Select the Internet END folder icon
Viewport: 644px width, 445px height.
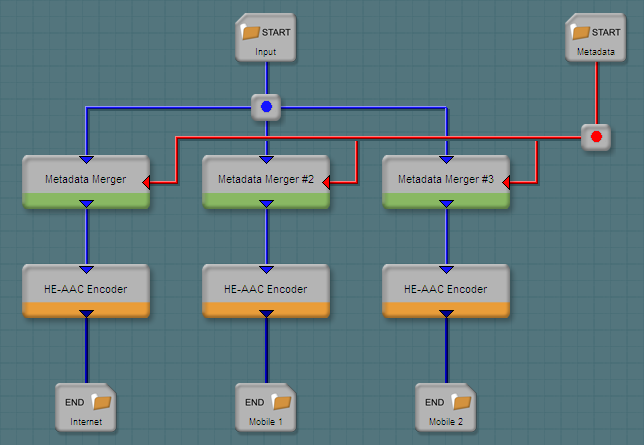pos(101,402)
